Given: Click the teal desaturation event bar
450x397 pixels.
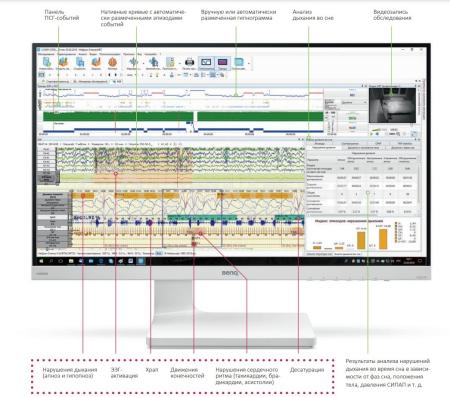Looking at the screenshot, I should pos(202,217).
